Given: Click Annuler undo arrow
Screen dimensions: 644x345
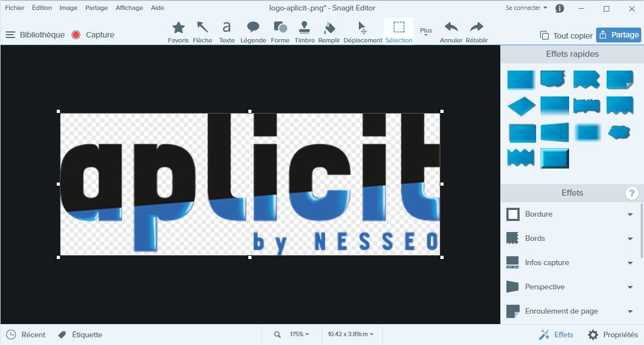Looking at the screenshot, I should pos(451,32).
